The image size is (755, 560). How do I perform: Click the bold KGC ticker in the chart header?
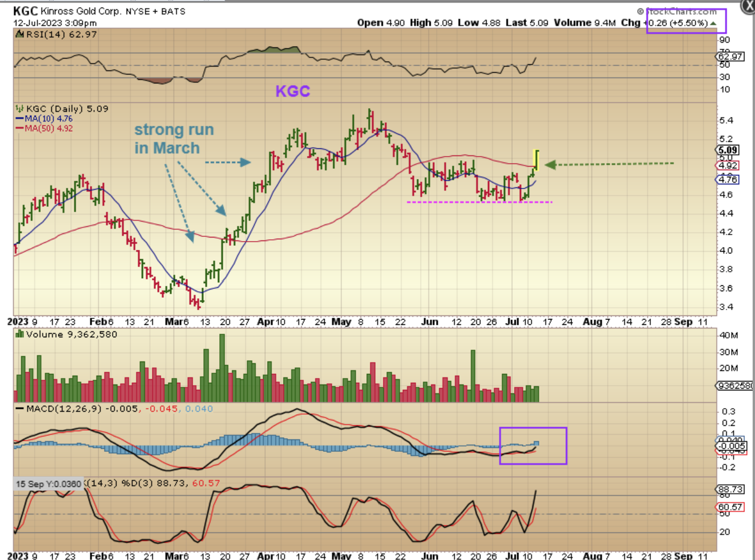tap(25, 11)
